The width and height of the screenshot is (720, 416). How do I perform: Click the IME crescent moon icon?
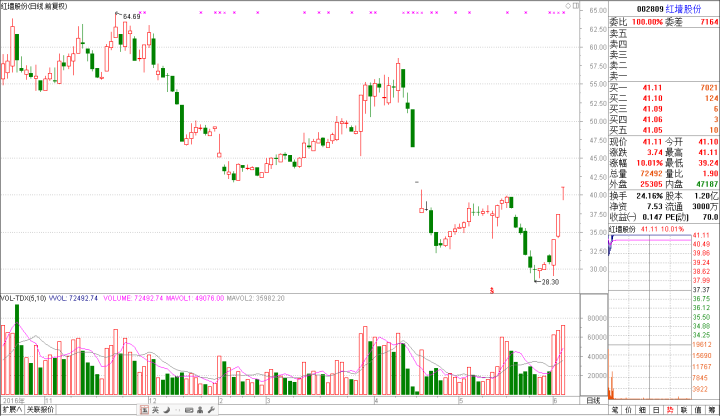(x=167, y=410)
